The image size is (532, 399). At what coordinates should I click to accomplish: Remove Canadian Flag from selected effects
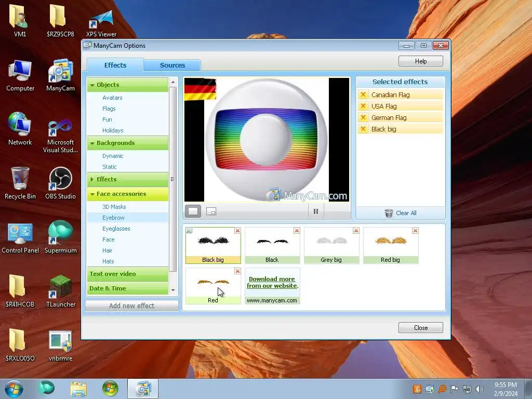(363, 95)
